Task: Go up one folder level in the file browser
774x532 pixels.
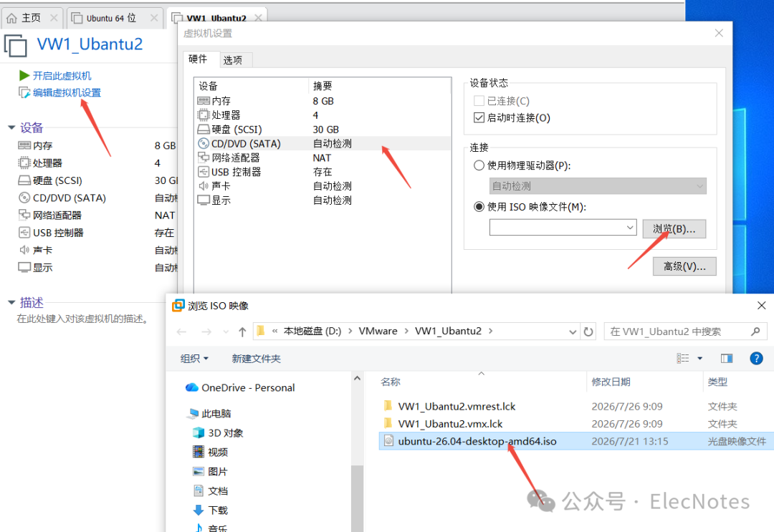Action: coord(242,332)
